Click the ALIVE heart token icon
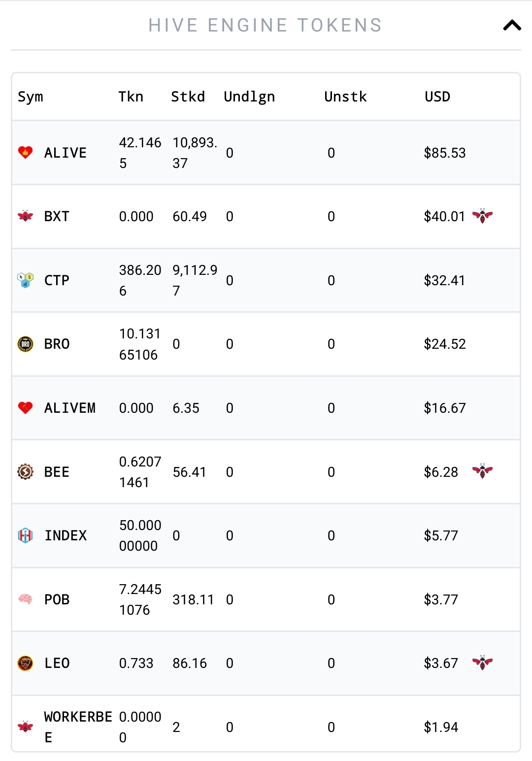Screen dimensions: 532x761 25,152
